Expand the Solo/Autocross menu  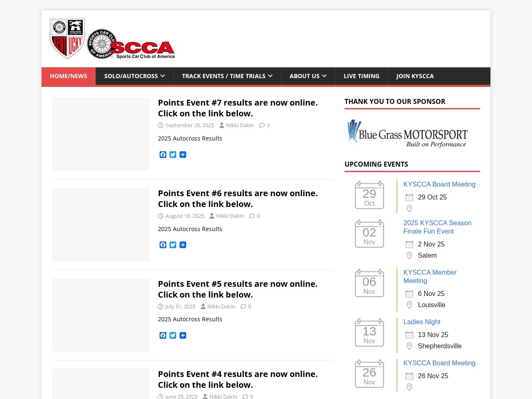(x=134, y=76)
